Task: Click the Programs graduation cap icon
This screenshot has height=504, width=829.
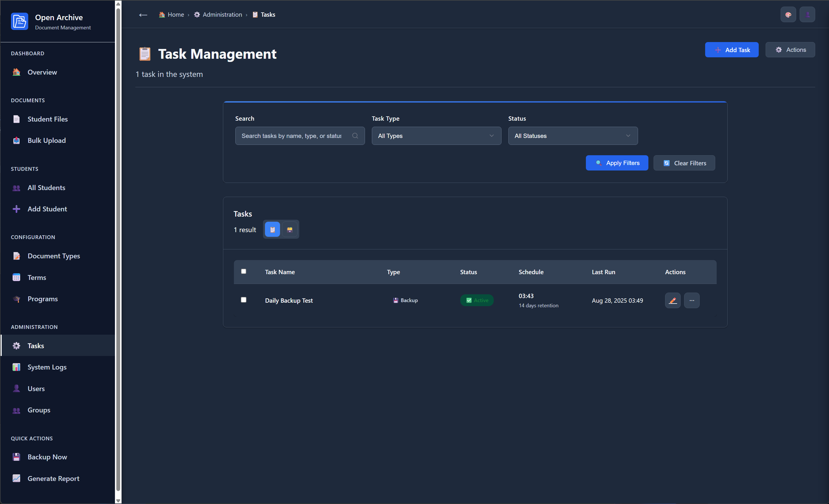Action: tap(16, 299)
